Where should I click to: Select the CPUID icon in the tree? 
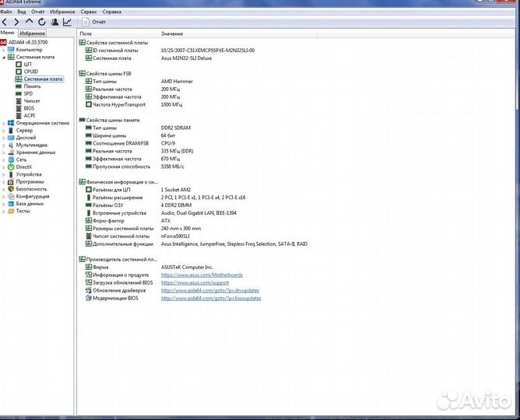(19, 72)
